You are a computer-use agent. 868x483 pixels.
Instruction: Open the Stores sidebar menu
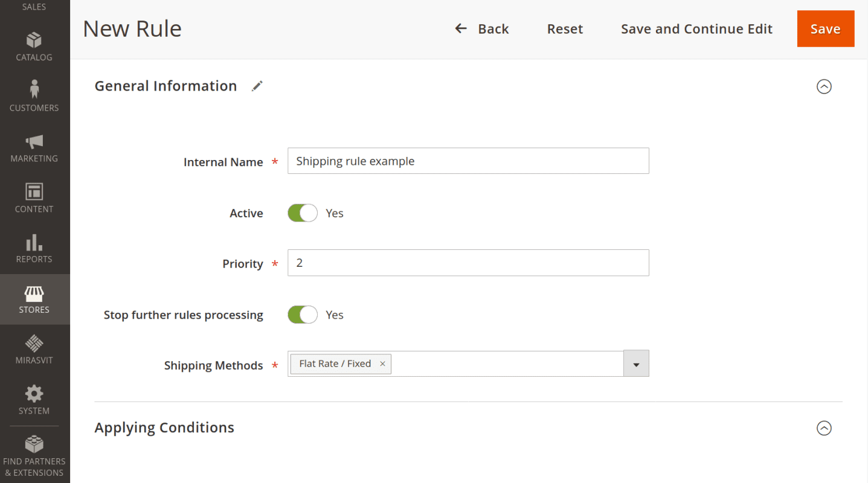pyautogui.click(x=34, y=299)
